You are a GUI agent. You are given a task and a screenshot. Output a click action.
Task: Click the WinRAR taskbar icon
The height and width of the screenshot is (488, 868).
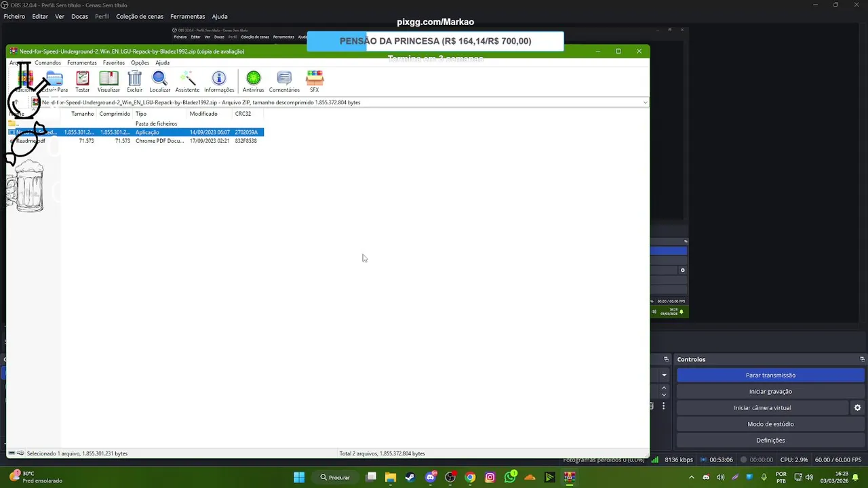pos(570,477)
